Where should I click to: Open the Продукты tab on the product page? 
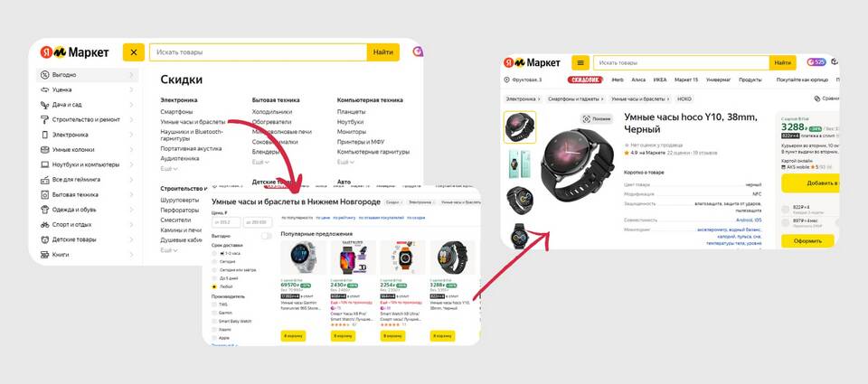pyautogui.click(x=750, y=80)
